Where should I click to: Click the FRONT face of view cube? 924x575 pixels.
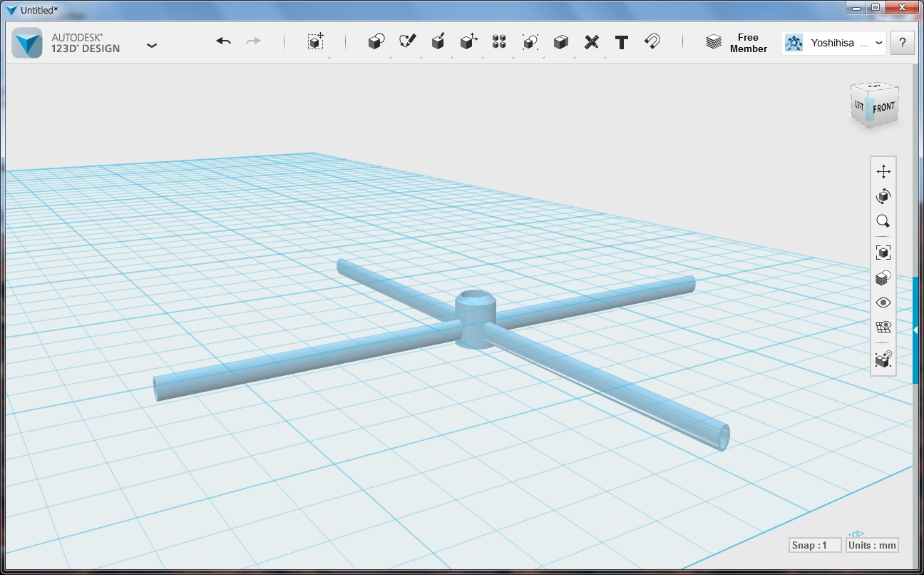coord(884,108)
